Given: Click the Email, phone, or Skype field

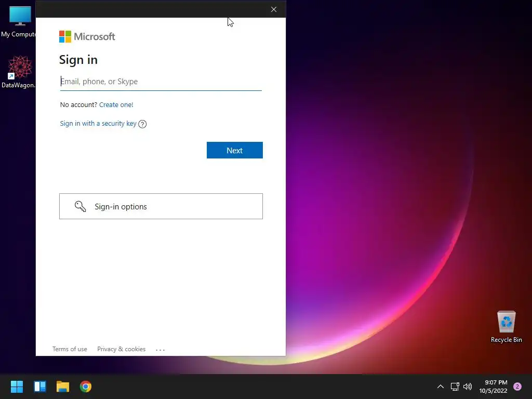Looking at the screenshot, I should [161, 82].
